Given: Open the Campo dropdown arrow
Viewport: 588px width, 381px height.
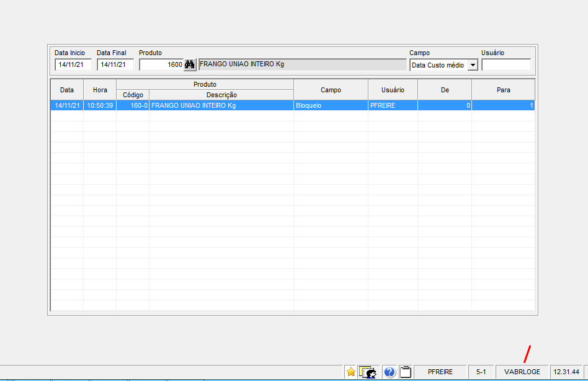Looking at the screenshot, I should (x=473, y=65).
